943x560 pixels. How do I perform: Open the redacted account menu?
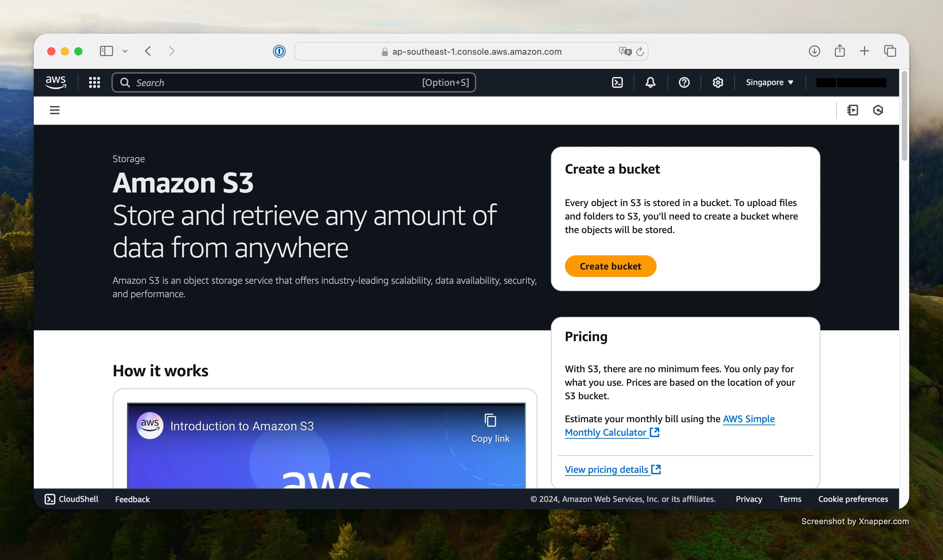[851, 83]
